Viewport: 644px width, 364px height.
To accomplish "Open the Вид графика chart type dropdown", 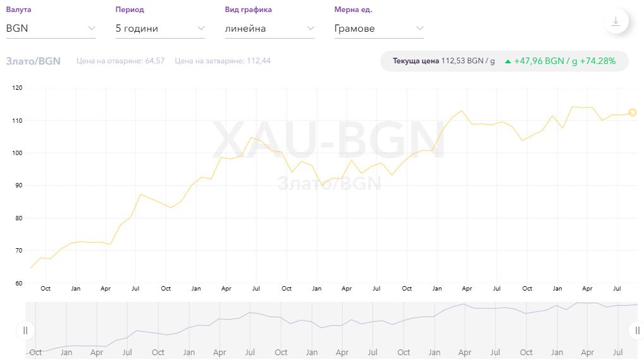I will (269, 28).
